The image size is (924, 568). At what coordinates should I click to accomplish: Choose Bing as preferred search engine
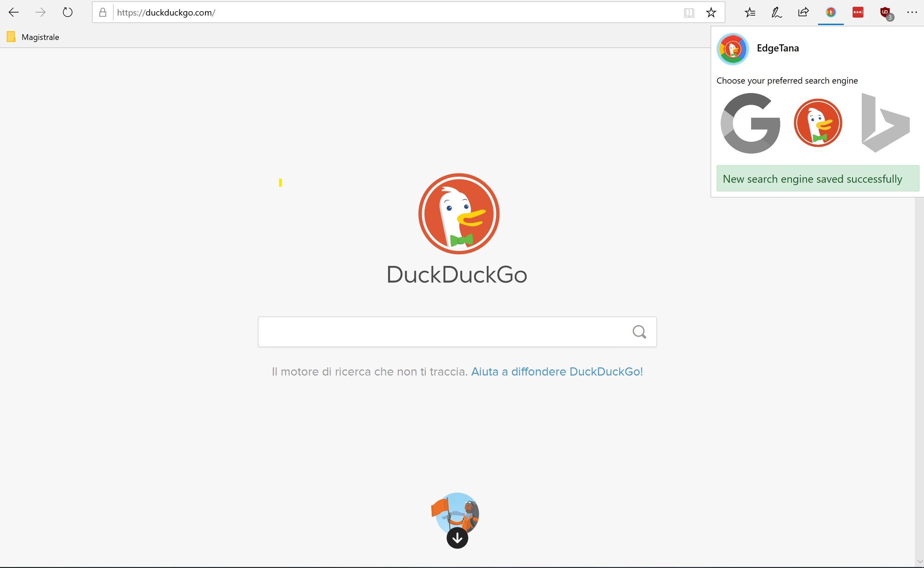point(885,123)
